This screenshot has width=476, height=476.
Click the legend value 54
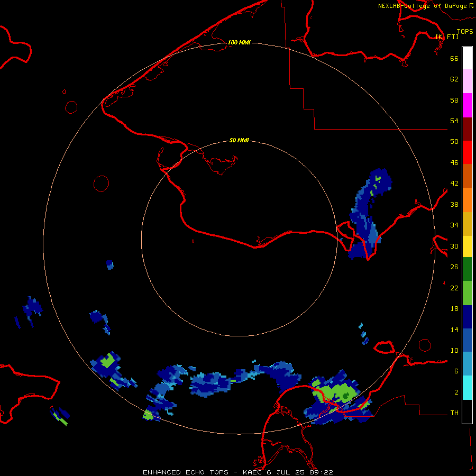click(454, 121)
